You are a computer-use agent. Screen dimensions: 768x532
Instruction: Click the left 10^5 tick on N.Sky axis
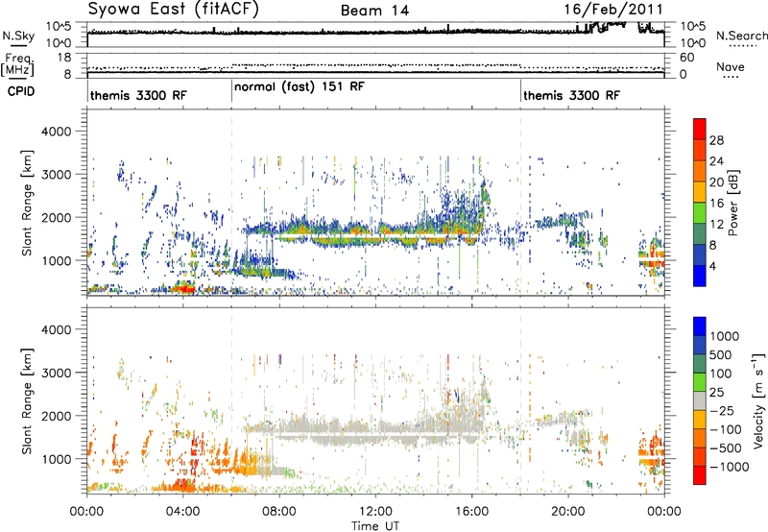pos(59,27)
